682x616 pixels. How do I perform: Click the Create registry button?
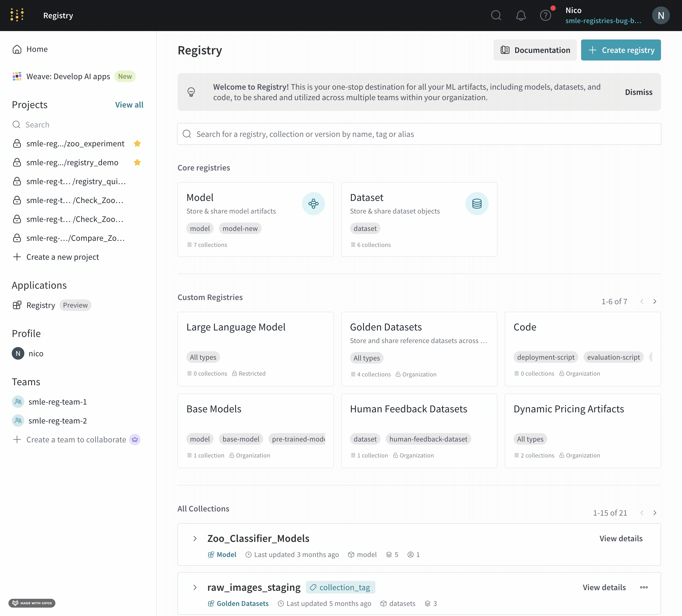(621, 50)
